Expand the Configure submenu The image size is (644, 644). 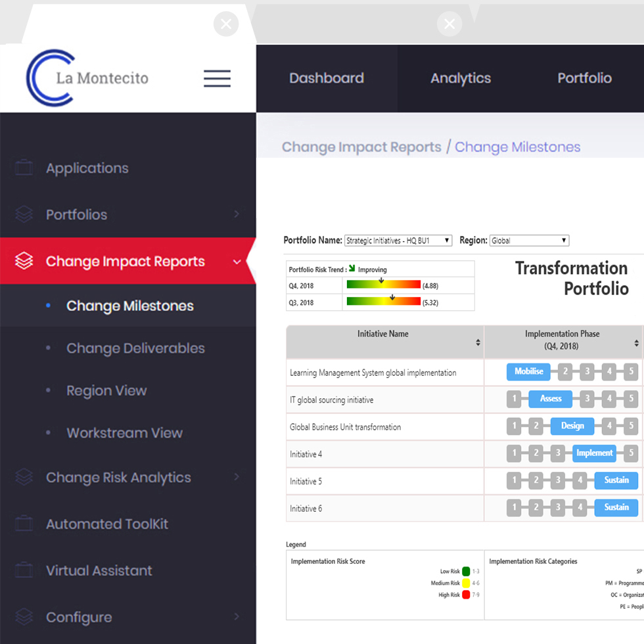tap(237, 617)
